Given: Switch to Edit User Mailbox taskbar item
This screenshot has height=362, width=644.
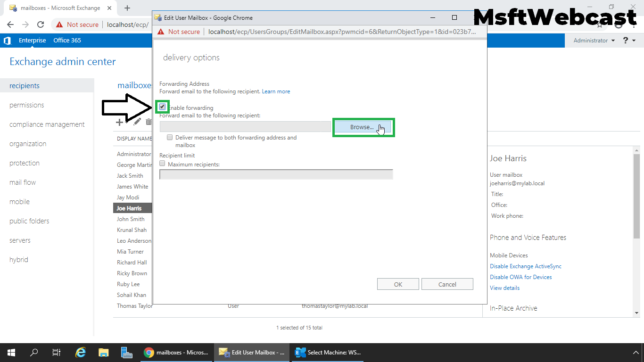Looking at the screenshot, I should [x=252, y=353].
